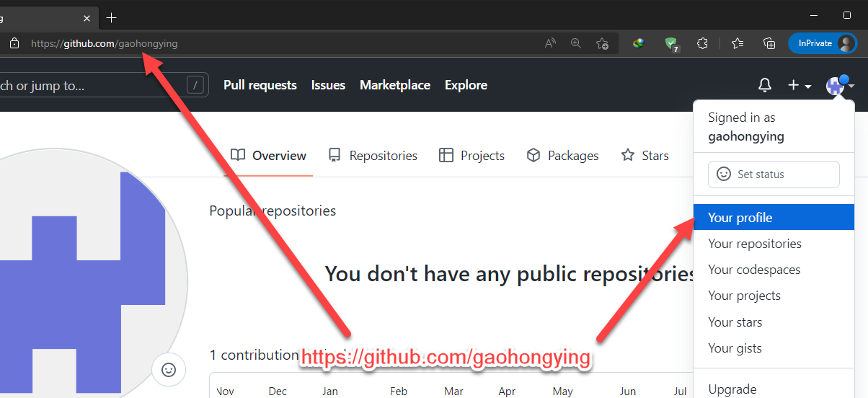Select Your repositories in user menu

click(774, 244)
